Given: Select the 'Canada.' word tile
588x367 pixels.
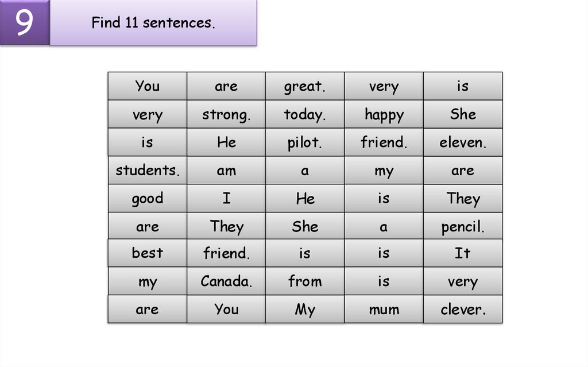Looking at the screenshot, I should click(226, 281).
